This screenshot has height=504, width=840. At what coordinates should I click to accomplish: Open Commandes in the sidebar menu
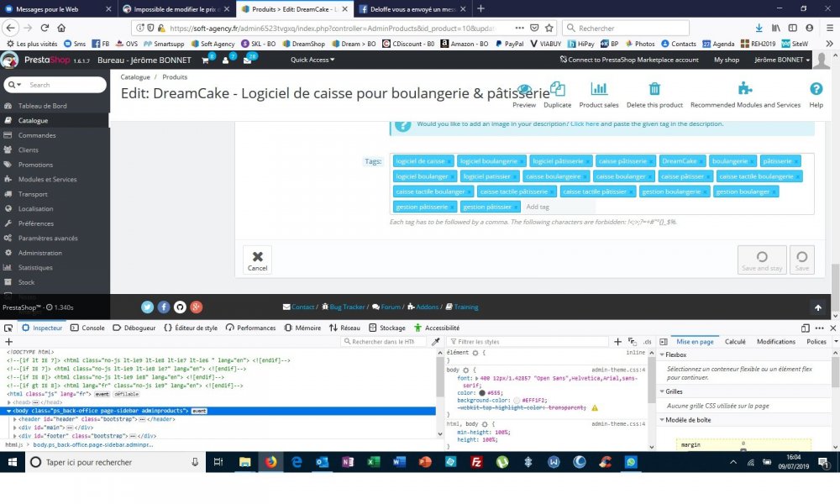click(37, 135)
